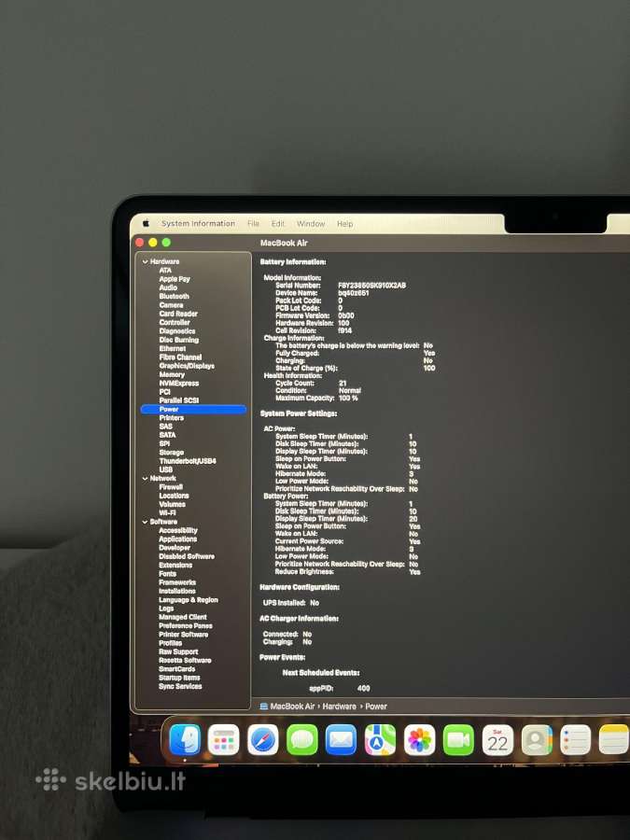Select the highlighted Power item
Screen dimensions: 630x840
(193, 410)
